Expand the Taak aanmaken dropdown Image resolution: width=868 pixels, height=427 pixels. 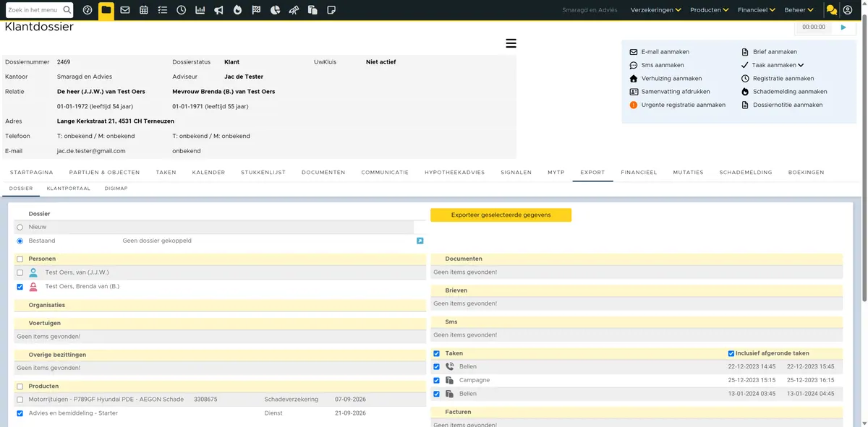tap(778, 65)
